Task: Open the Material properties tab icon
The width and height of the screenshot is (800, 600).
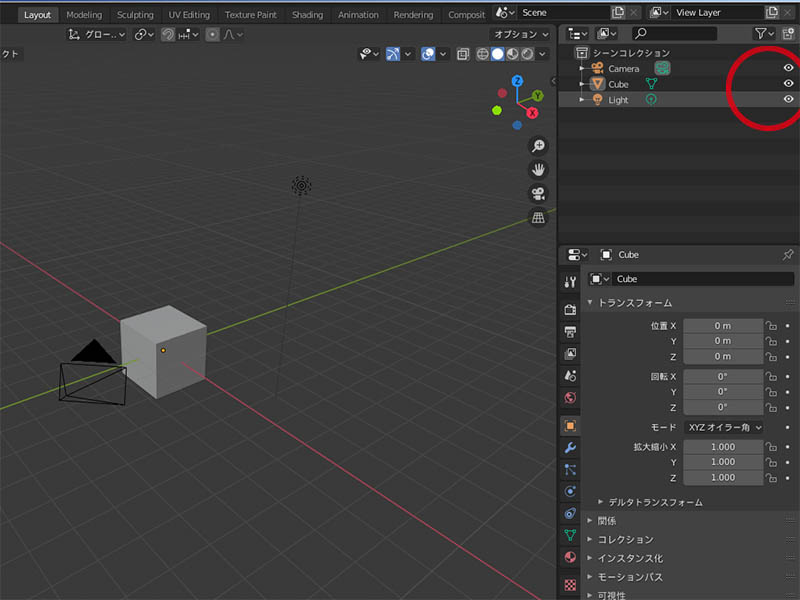Action: tap(570, 559)
